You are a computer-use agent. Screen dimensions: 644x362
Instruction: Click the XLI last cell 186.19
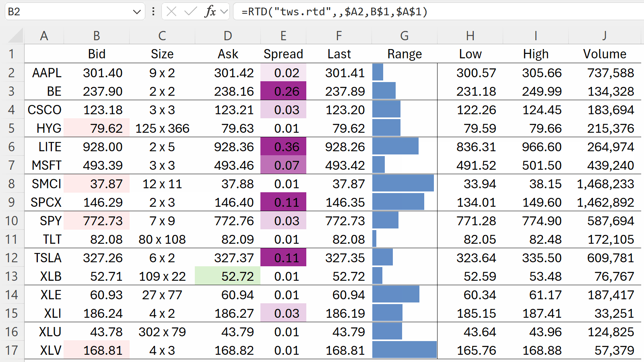(x=339, y=313)
